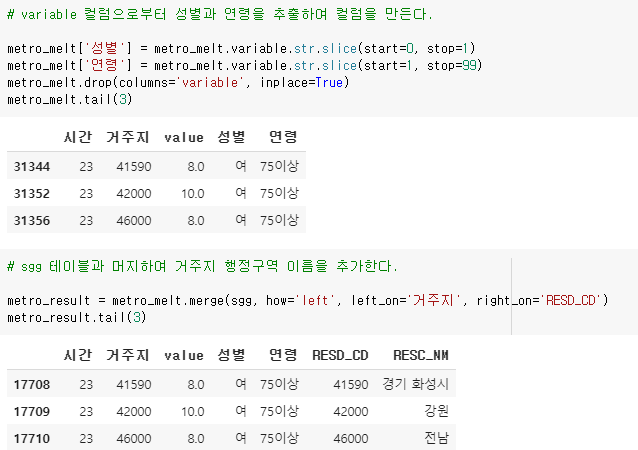Click the 성별 header in the first output table
Viewport: 638px width, 450px height.
click(x=231, y=137)
